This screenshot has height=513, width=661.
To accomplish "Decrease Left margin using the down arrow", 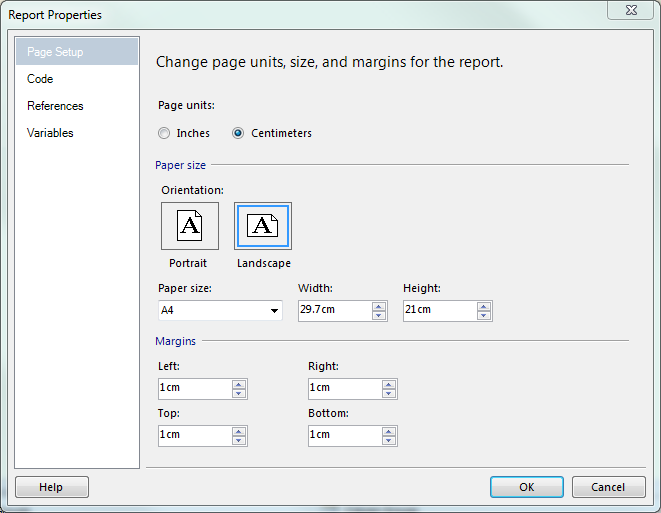I will 238,393.
